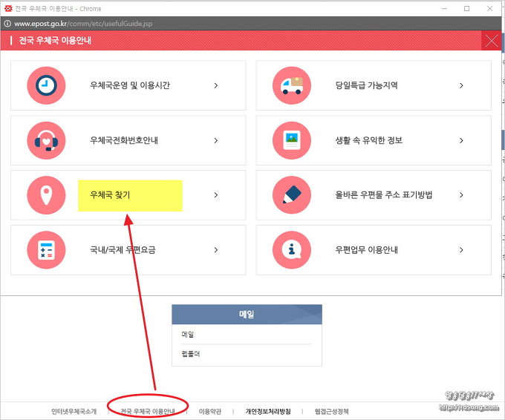Click the pencil icon for 올바른 우편물 주소 표기방법
The height and width of the screenshot is (420, 505).
pyautogui.click(x=291, y=195)
